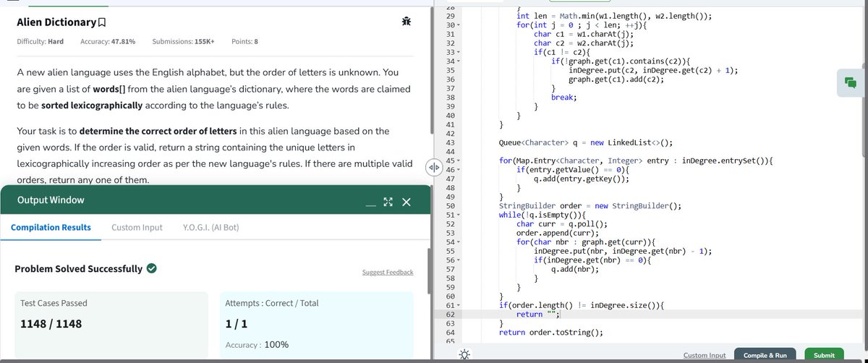Click the return order.toString() code line

point(550,333)
